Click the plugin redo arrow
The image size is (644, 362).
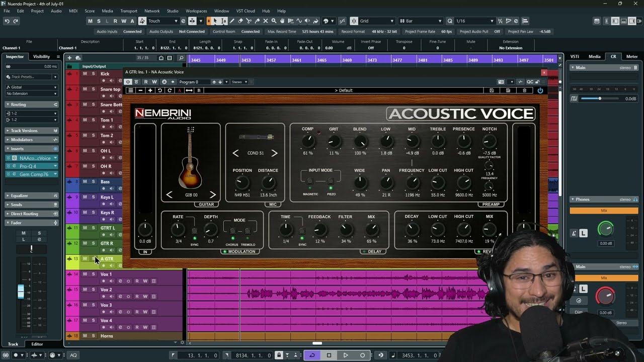tap(170, 90)
